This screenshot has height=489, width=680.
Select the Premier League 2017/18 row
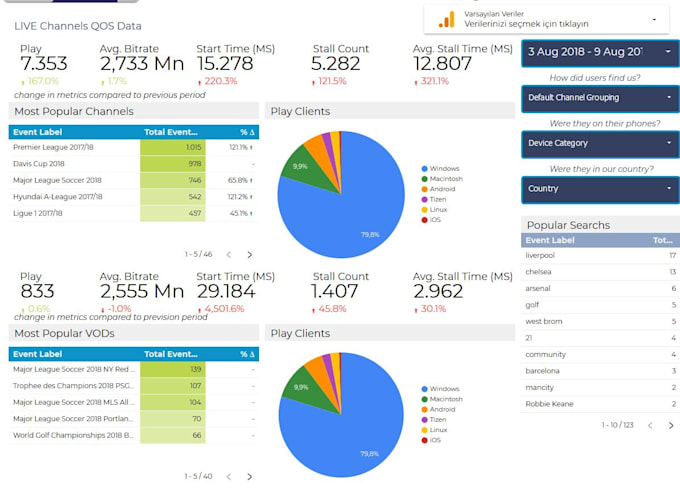coord(70,147)
